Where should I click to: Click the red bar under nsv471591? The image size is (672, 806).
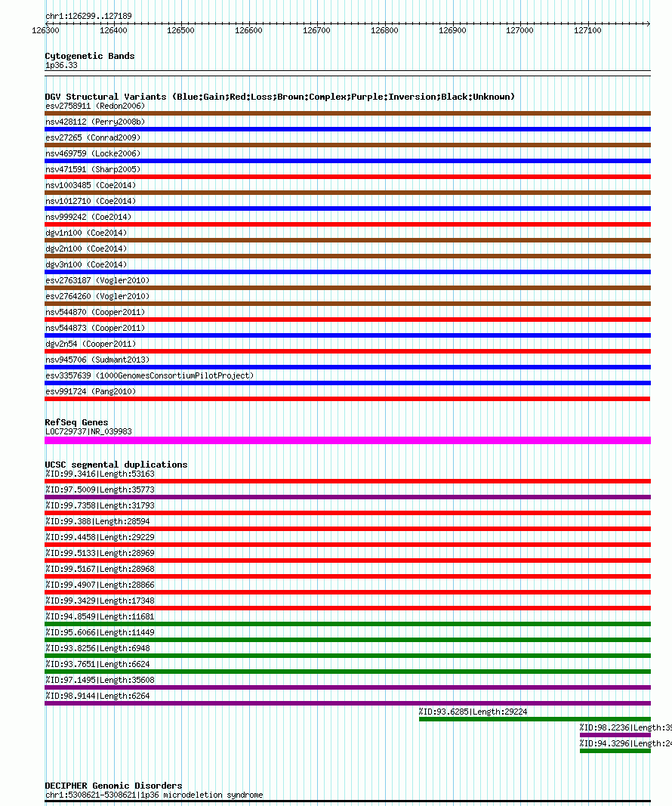click(x=348, y=177)
